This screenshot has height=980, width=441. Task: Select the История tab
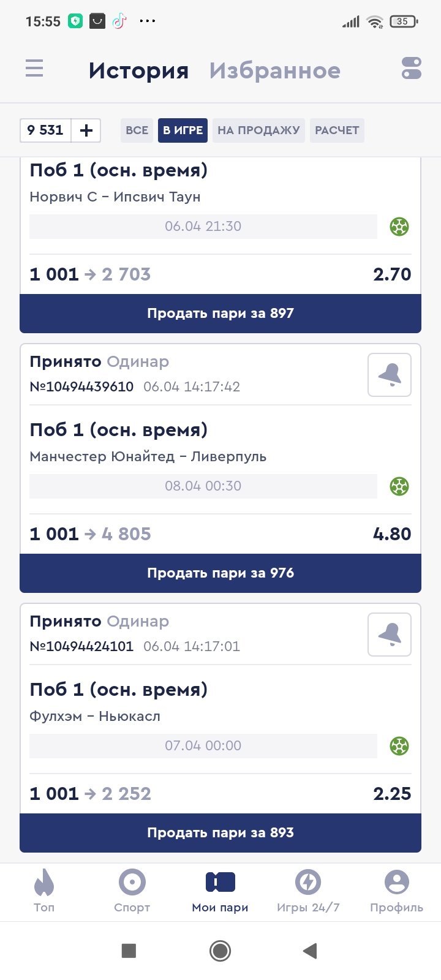[138, 71]
